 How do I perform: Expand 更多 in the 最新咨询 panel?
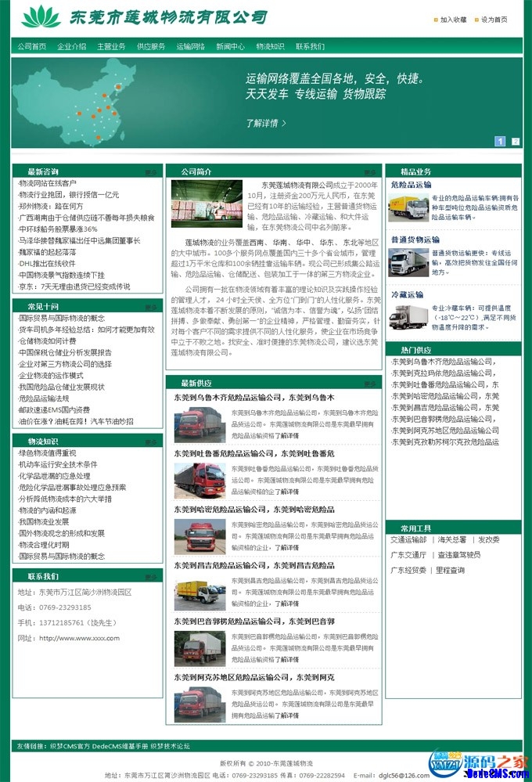click(151, 172)
